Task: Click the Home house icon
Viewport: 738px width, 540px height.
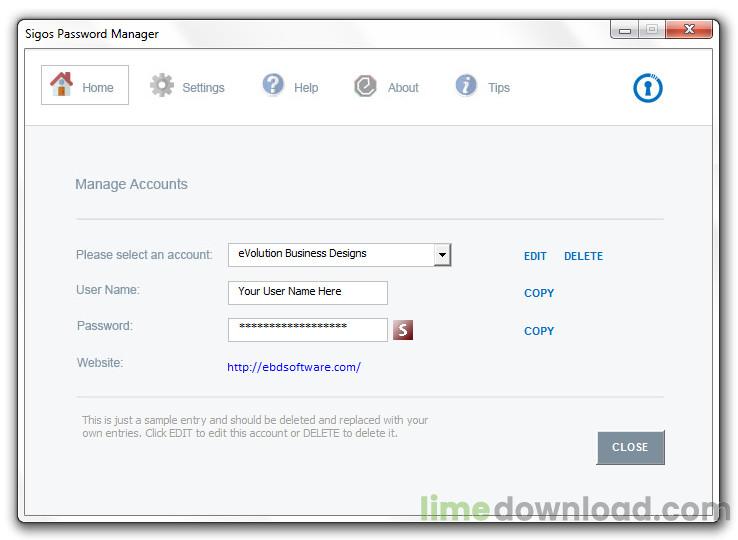Action: click(x=62, y=84)
